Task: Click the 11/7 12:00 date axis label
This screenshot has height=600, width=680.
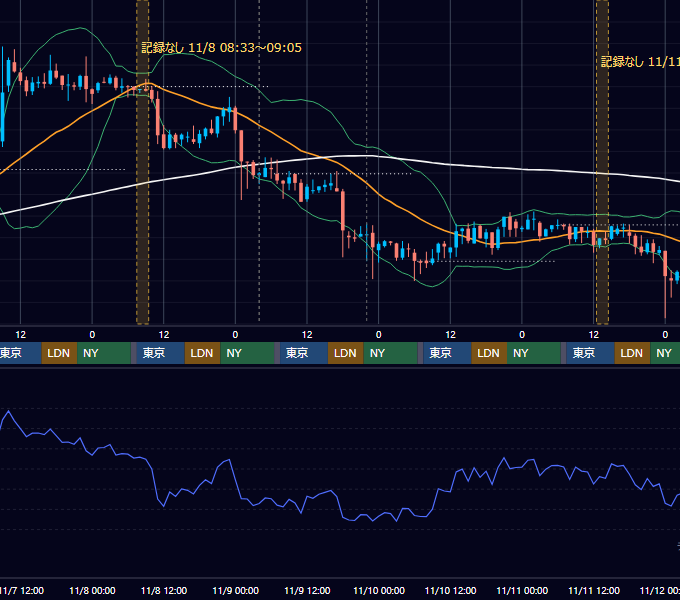Action: pos(22,591)
